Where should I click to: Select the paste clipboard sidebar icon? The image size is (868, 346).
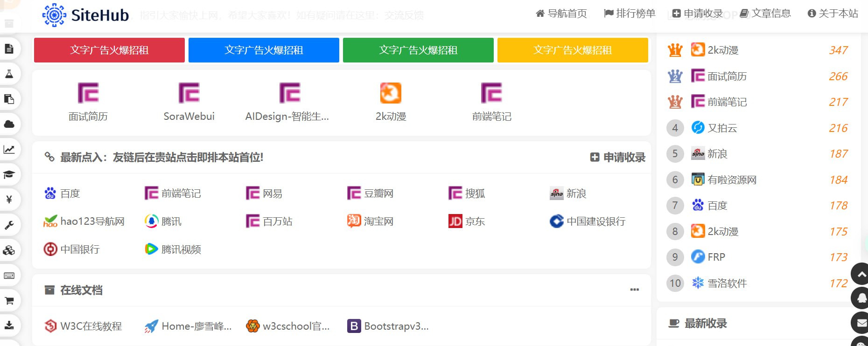tap(9, 99)
